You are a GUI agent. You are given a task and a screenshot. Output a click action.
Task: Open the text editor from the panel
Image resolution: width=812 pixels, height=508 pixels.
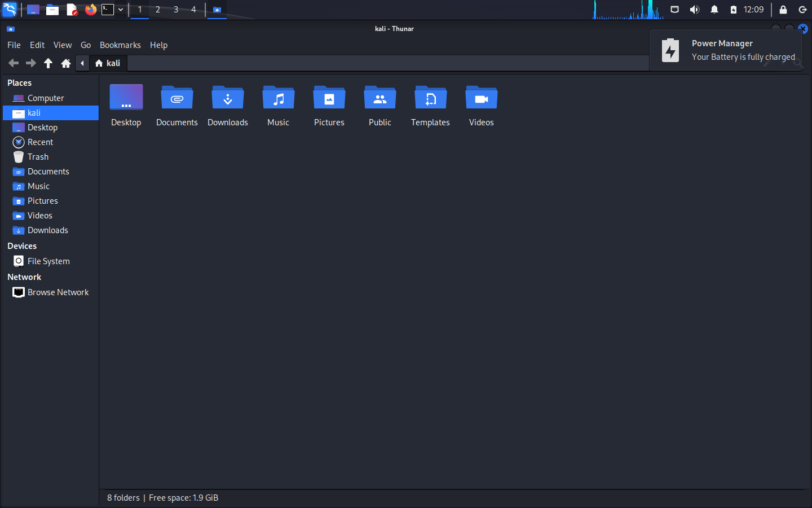tap(72, 10)
